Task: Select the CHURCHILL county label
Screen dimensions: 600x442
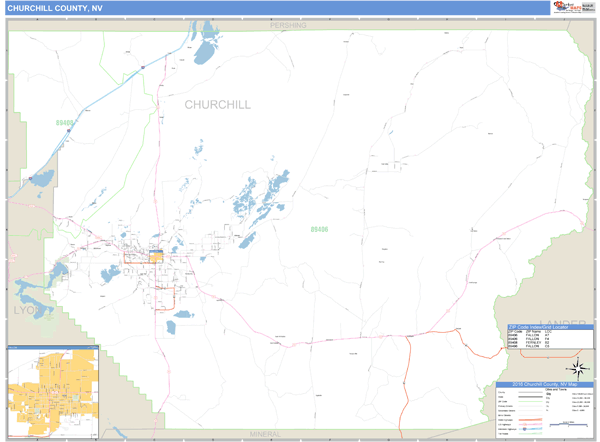Action: (x=217, y=104)
